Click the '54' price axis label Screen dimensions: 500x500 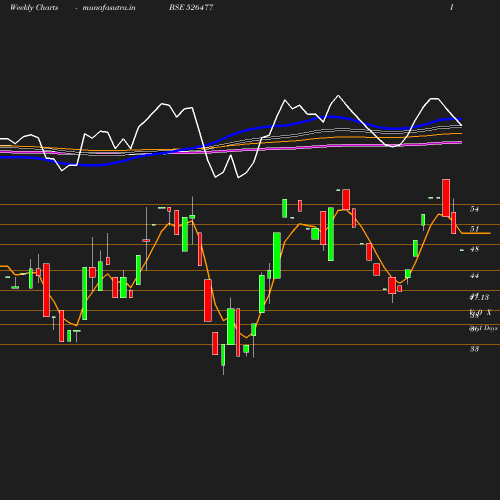pyautogui.click(x=474, y=209)
